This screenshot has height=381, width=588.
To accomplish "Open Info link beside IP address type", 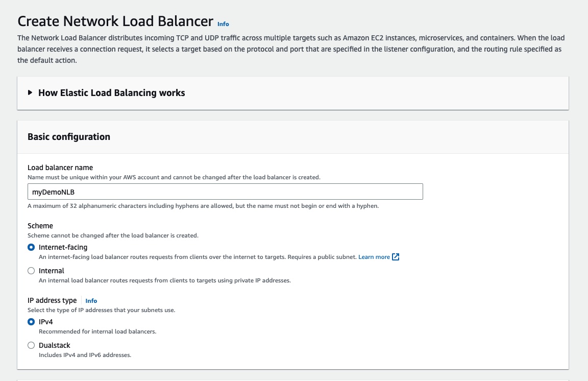I will tap(91, 301).
